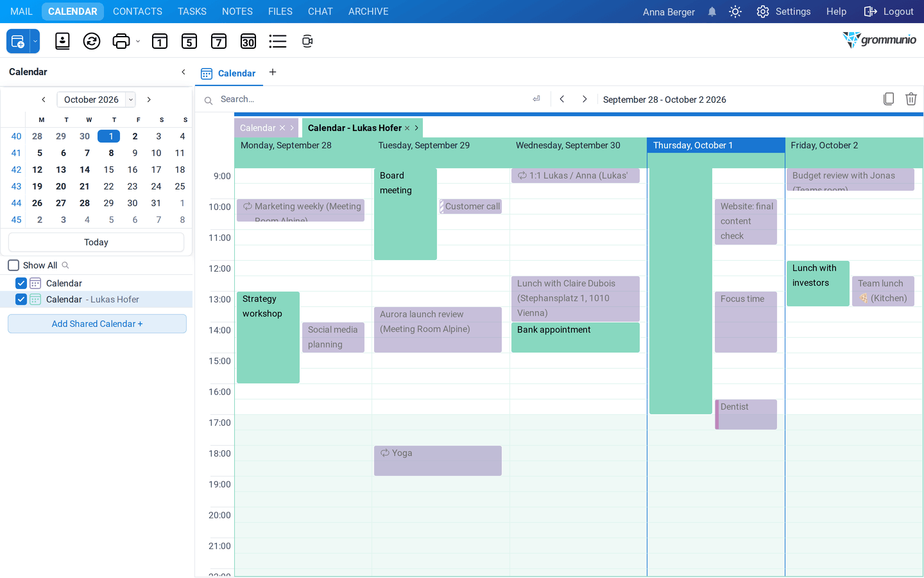Open the address book icon in toolbar
The width and height of the screenshot is (924, 578).
(x=62, y=41)
